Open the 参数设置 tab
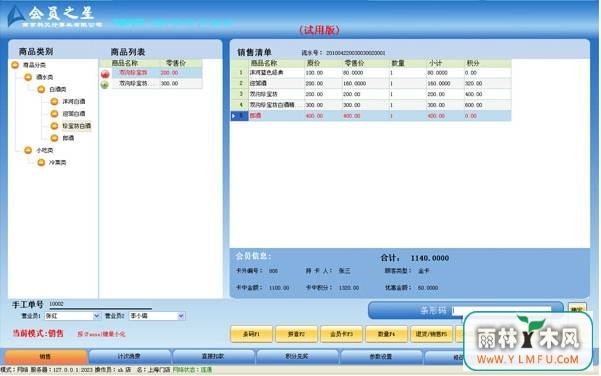 point(381,356)
